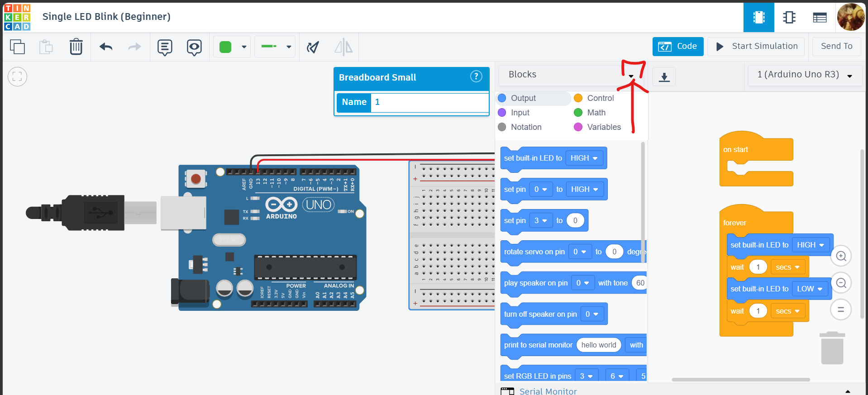This screenshot has height=395, width=868.
Task: Open the Serial Monitor panel
Action: 539,391
